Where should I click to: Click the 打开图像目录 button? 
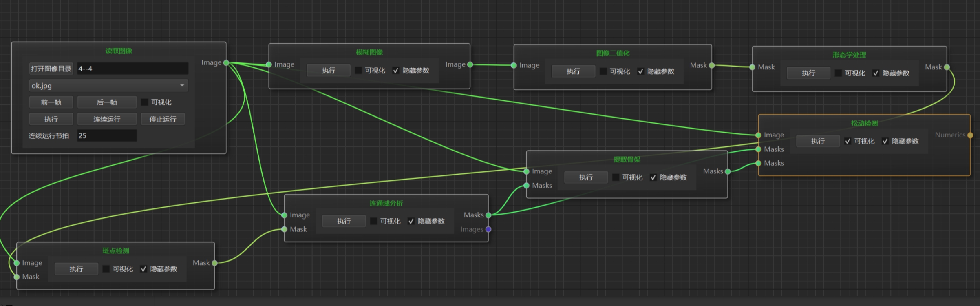(x=51, y=69)
